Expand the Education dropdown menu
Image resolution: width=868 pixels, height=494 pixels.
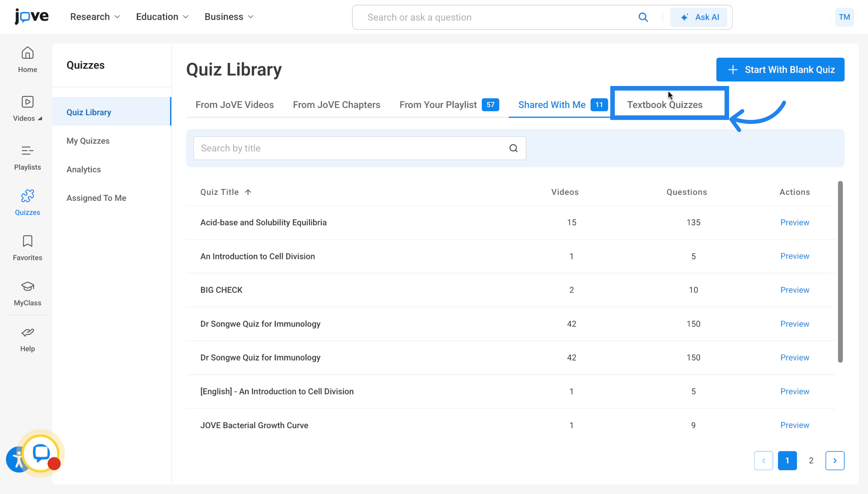tap(162, 17)
